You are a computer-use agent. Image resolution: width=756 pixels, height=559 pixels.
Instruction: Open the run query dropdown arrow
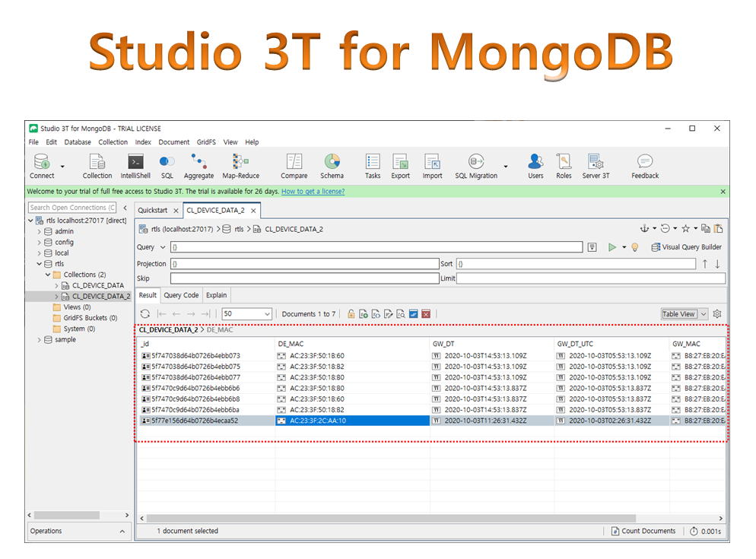point(624,247)
